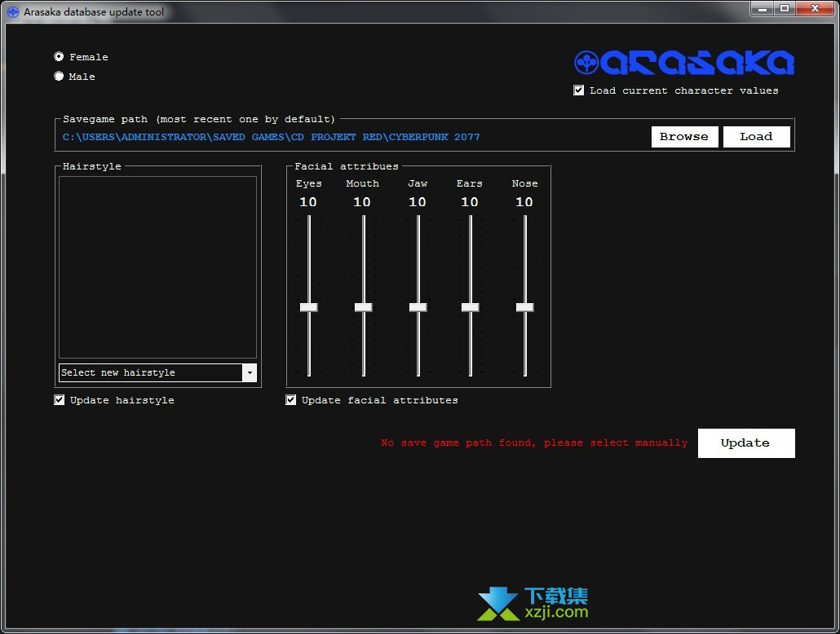Toggle Update hairstyle checkbox
This screenshot has height=634, width=840.
pos(60,400)
